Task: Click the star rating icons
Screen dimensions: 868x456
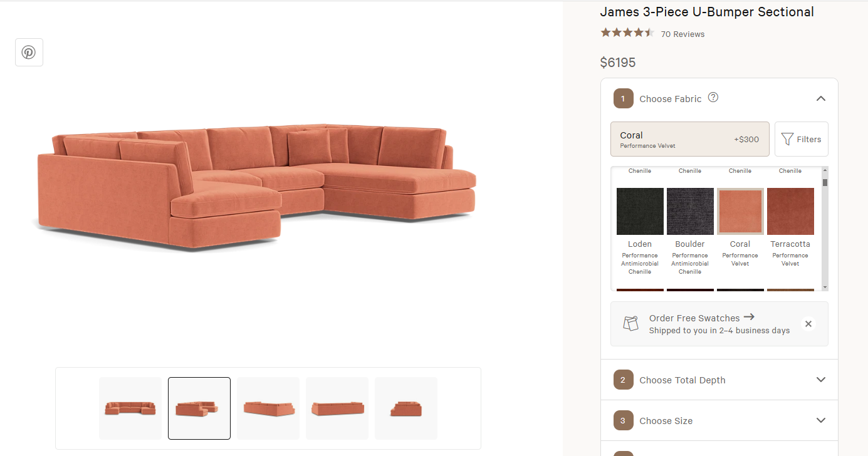Action: click(x=627, y=33)
